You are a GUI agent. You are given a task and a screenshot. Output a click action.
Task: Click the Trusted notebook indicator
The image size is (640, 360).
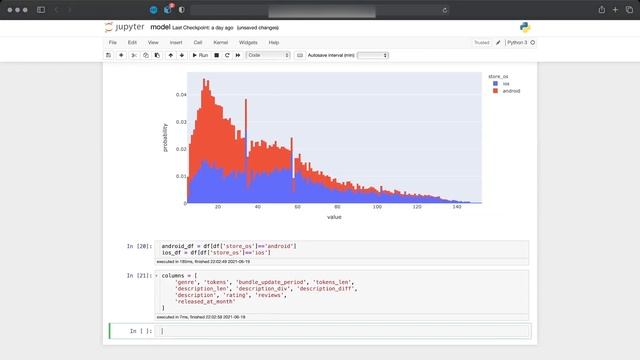(482, 42)
